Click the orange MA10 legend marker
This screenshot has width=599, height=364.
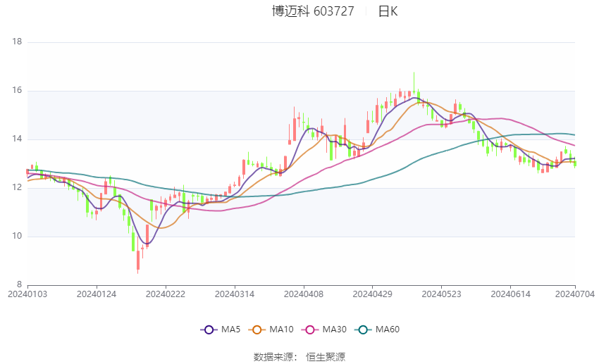[257, 330]
